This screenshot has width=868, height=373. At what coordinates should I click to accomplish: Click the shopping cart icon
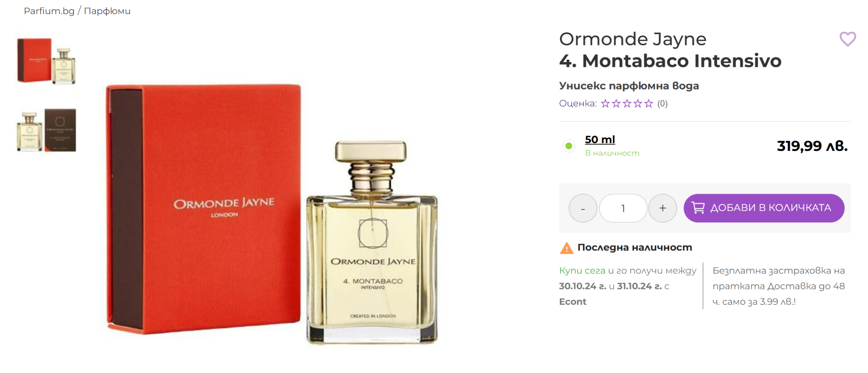(x=698, y=208)
